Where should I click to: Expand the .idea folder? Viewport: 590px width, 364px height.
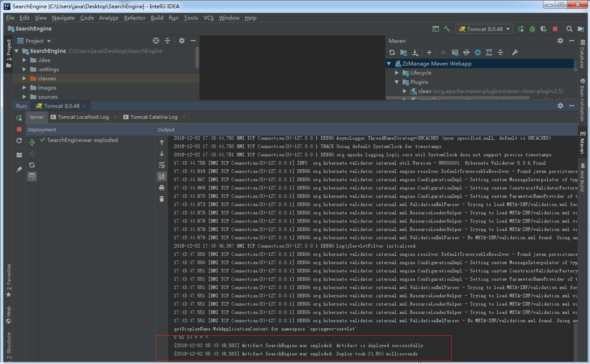tap(24, 60)
